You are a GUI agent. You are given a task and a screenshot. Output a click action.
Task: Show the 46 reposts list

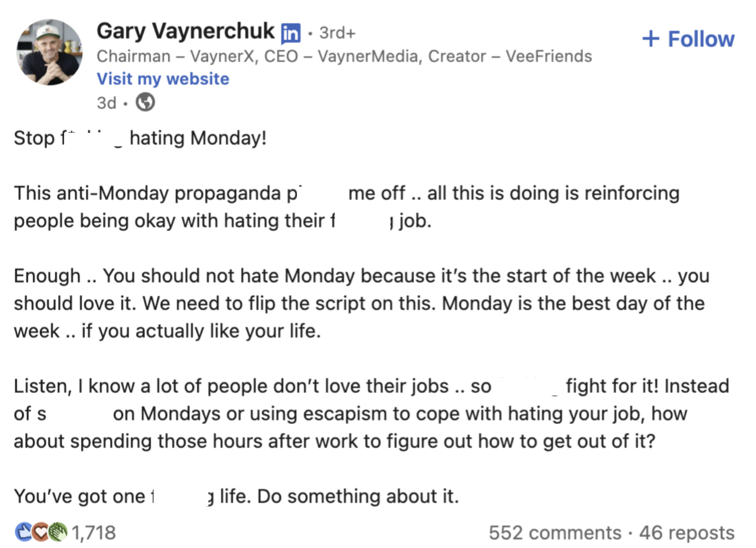coord(687,532)
